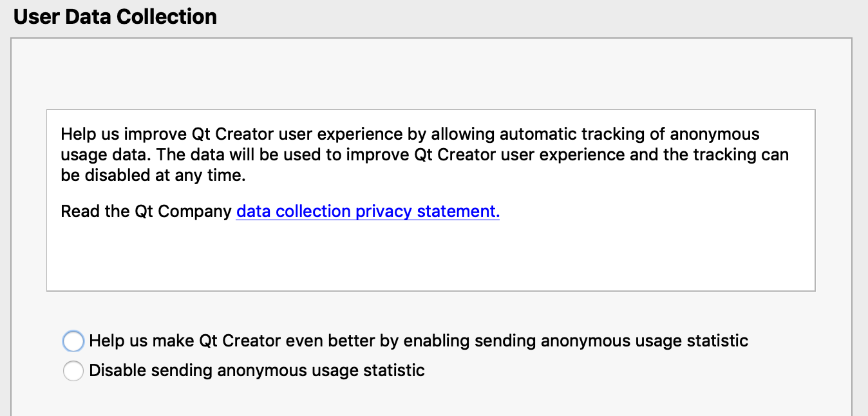
Task: Select the Disable sending anonymous usage statistic radio
Action: 73,371
